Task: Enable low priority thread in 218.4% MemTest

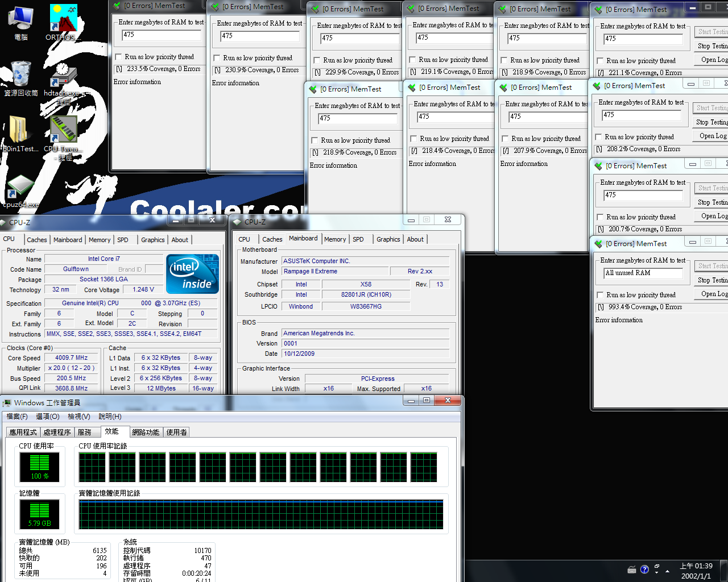Action: click(x=413, y=139)
